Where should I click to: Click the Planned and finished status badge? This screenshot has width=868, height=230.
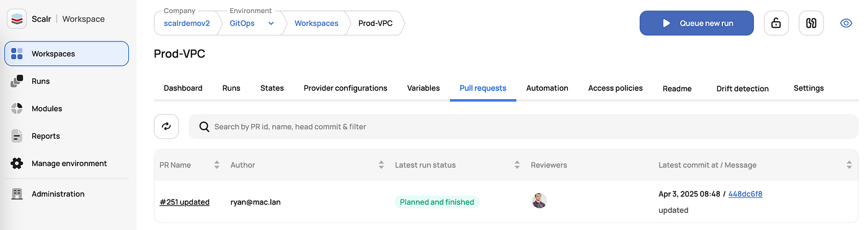(x=437, y=202)
